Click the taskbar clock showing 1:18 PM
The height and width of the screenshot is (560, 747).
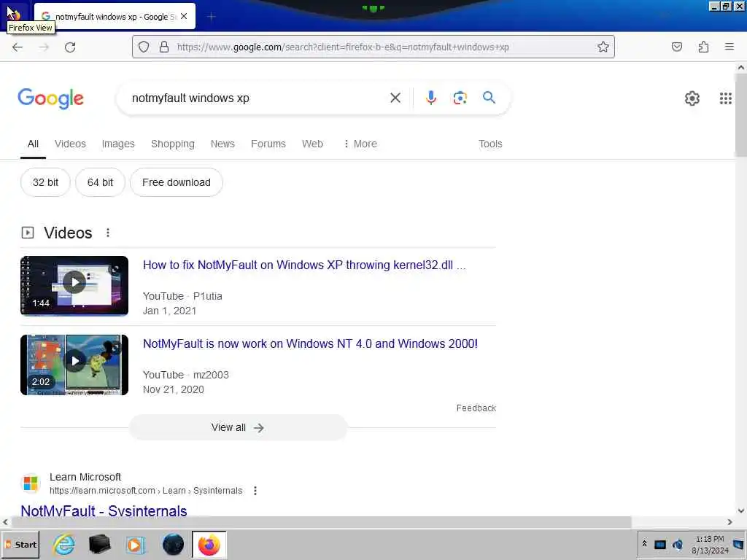click(x=710, y=545)
